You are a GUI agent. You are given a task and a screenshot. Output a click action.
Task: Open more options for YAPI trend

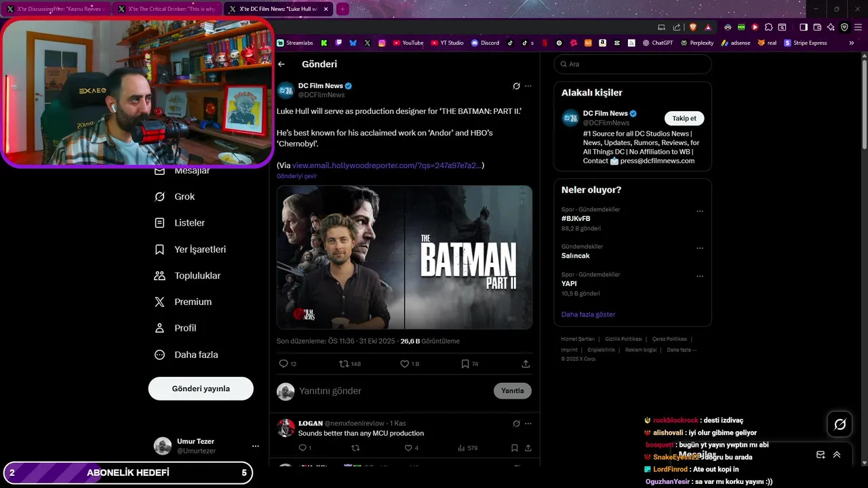[x=700, y=277]
